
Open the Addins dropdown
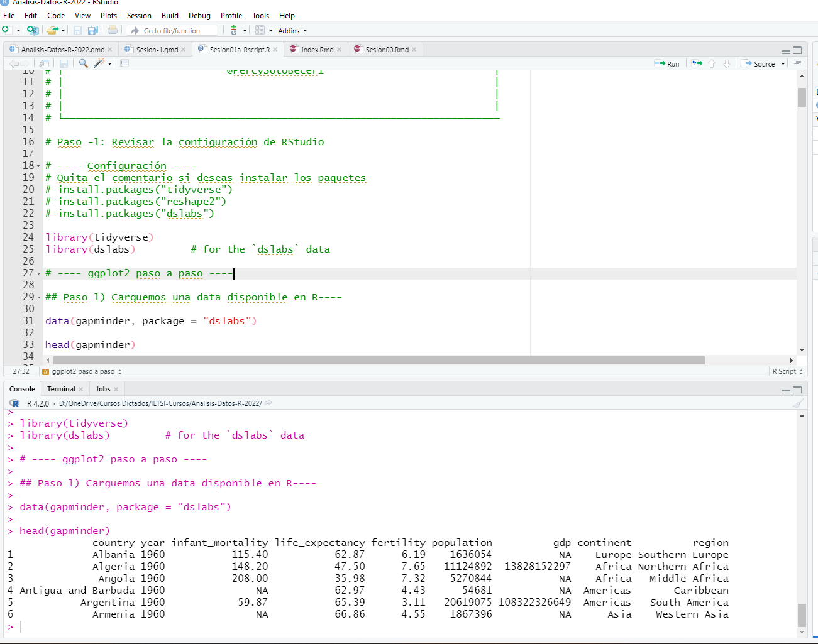tap(292, 31)
